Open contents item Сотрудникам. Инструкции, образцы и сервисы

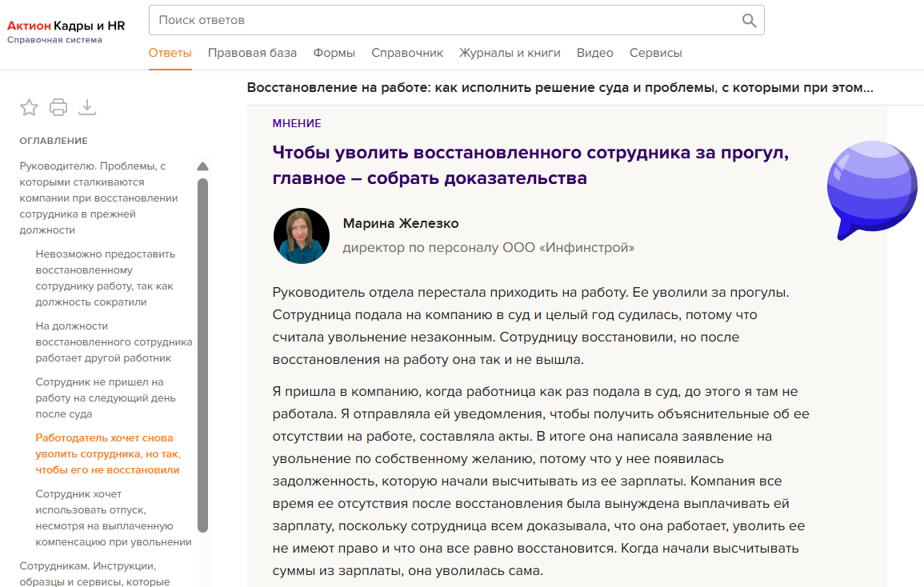[x=94, y=573]
